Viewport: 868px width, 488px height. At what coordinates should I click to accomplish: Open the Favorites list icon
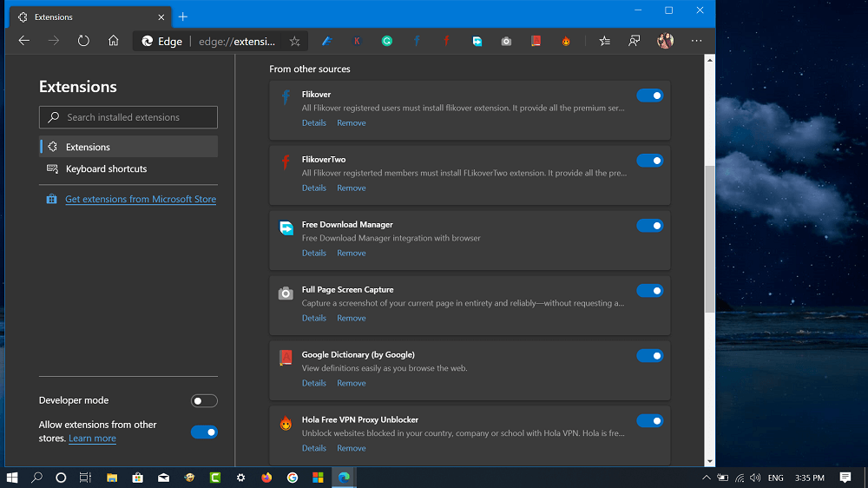604,41
